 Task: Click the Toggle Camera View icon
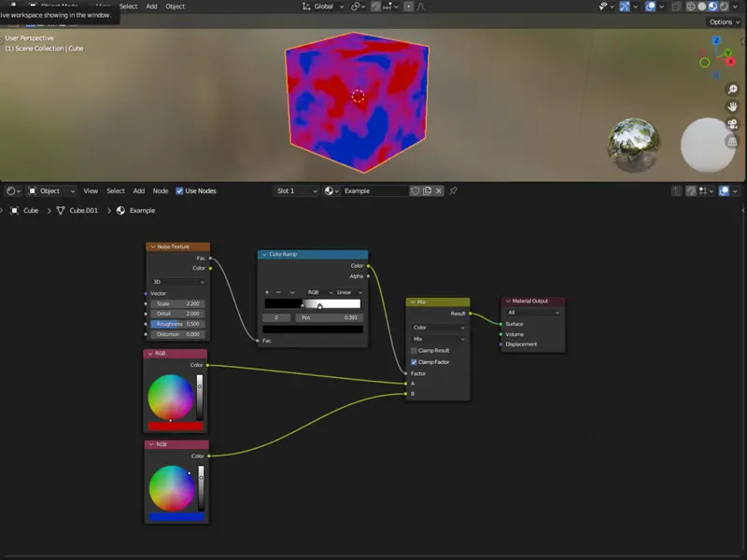pos(732,123)
